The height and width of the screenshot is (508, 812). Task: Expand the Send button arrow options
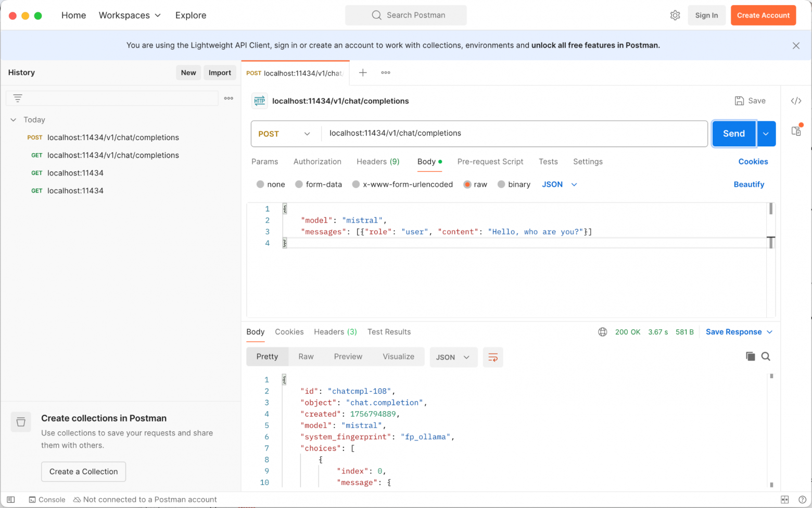point(766,134)
